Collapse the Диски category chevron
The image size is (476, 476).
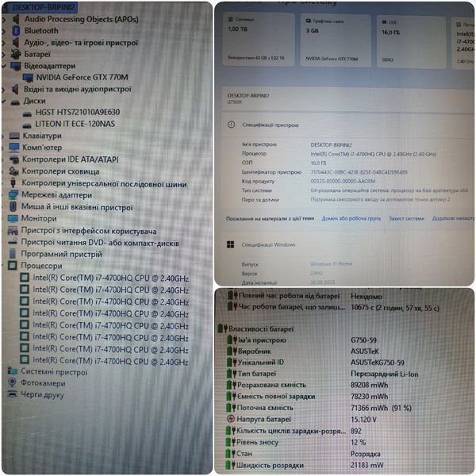click(x=4, y=101)
